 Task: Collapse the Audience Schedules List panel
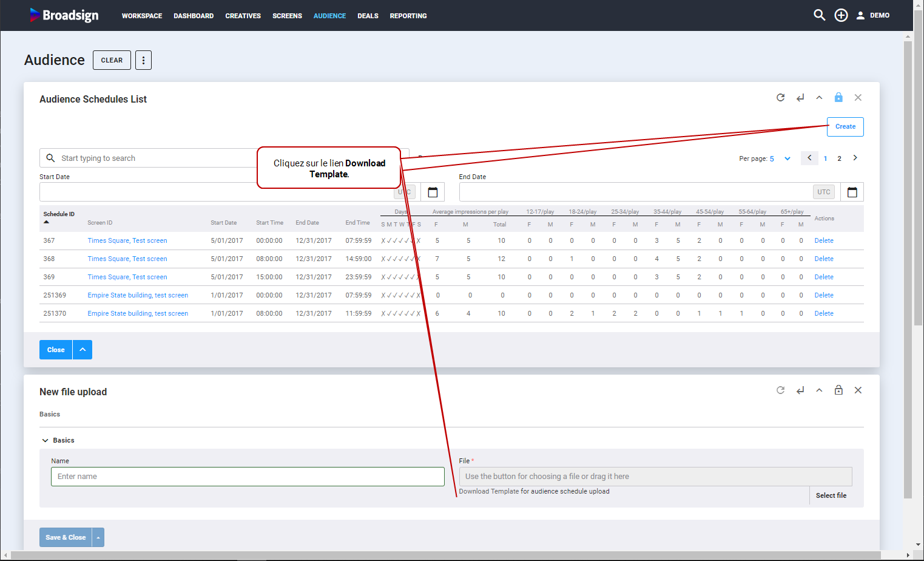coord(819,98)
